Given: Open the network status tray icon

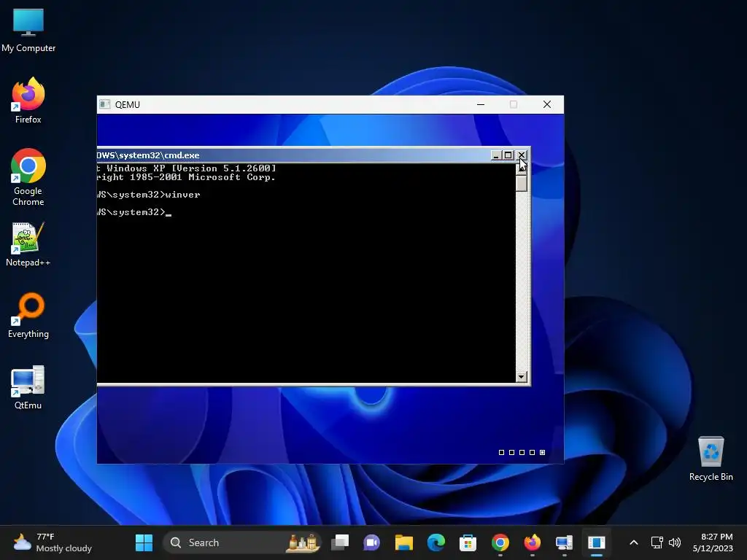Looking at the screenshot, I should [x=657, y=542].
